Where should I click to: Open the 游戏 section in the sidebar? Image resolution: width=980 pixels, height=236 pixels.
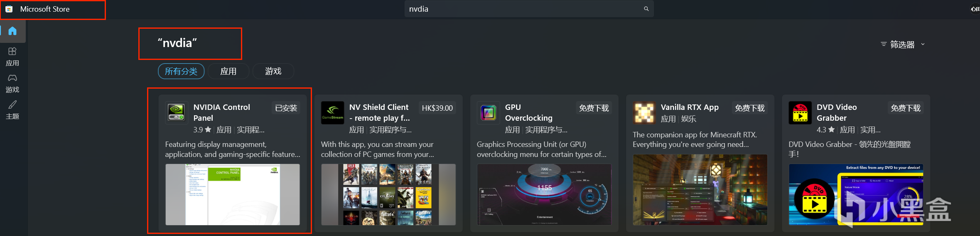pyautogui.click(x=12, y=83)
